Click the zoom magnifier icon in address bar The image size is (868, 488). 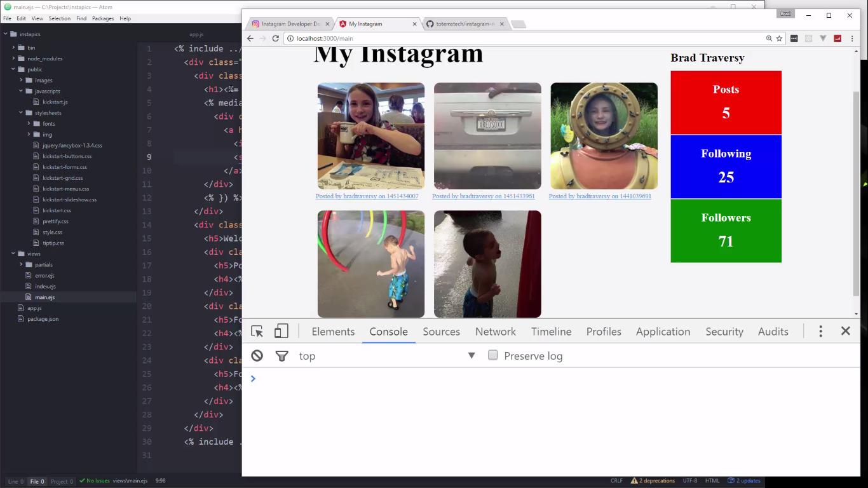click(x=769, y=38)
